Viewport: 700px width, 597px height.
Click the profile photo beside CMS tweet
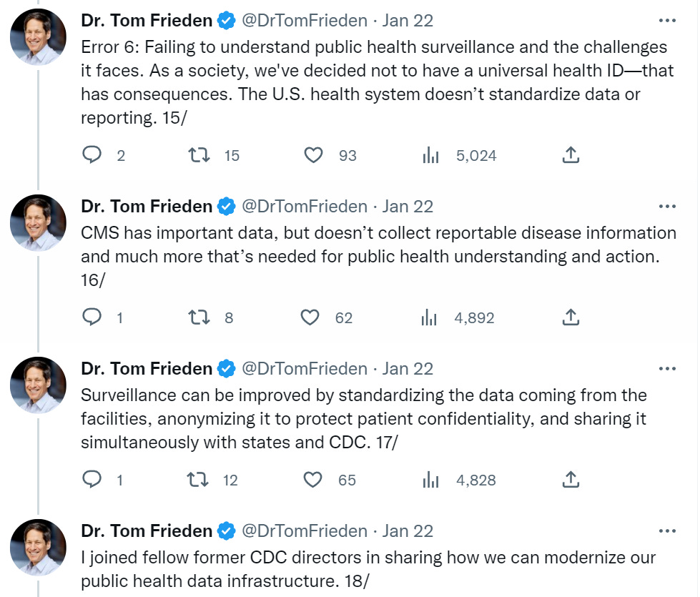(38, 222)
